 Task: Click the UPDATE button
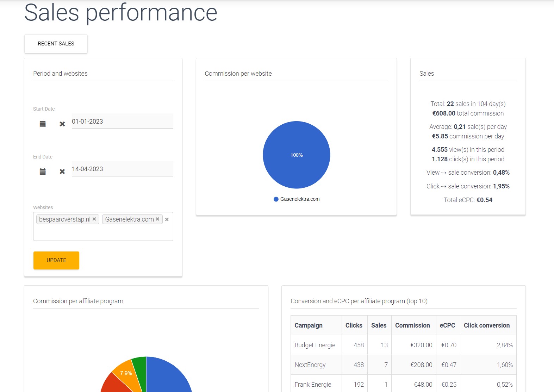[56, 260]
